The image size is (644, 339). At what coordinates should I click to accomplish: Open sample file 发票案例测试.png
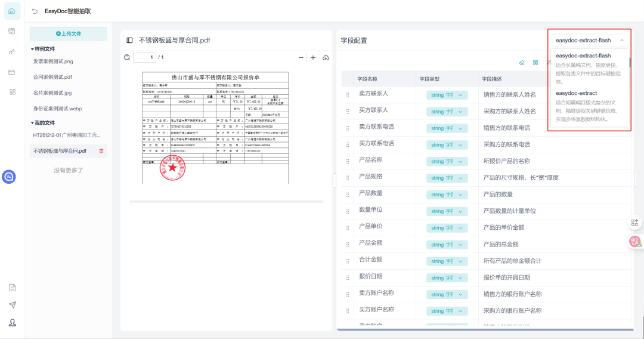(x=53, y=61)
